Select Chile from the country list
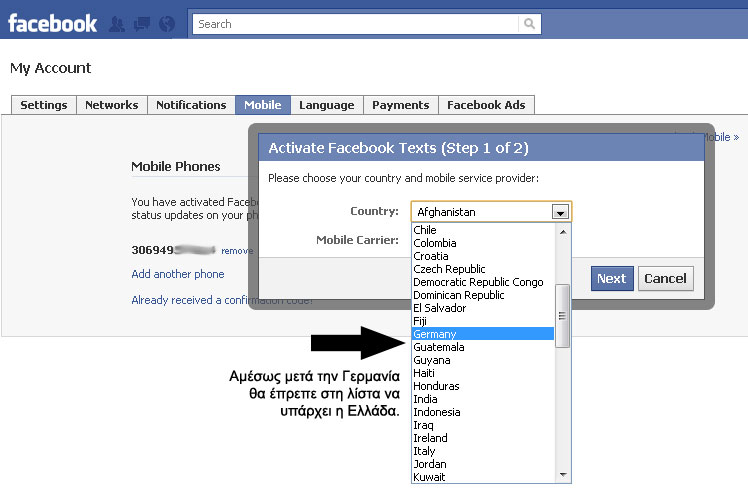 click(483, 230)
